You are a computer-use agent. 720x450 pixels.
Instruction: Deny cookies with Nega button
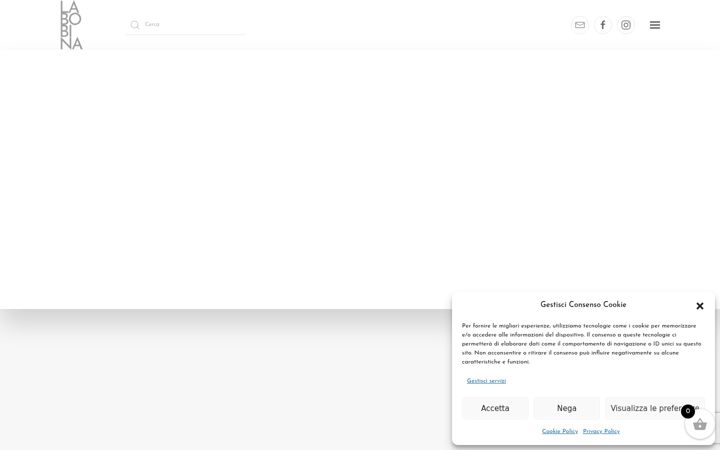click(x=567, y=408)
